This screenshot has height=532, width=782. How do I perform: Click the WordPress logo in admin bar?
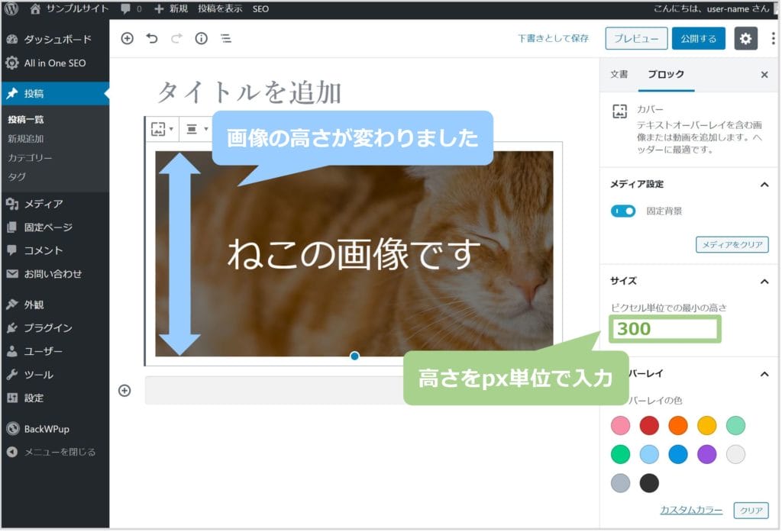point(11,9)
